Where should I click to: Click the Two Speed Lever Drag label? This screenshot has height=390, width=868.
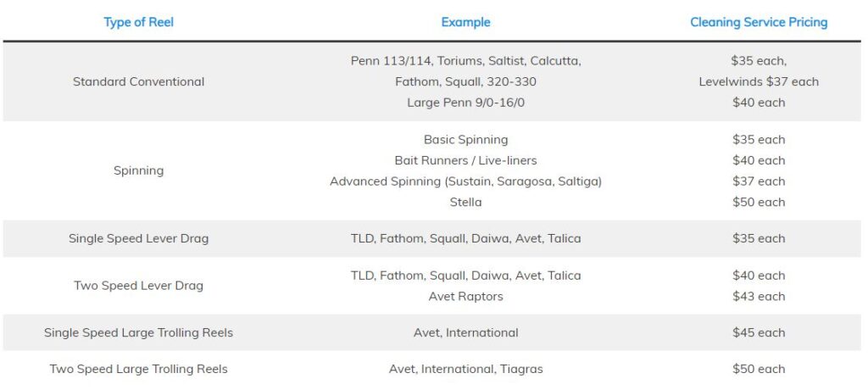tap(138, 286)
